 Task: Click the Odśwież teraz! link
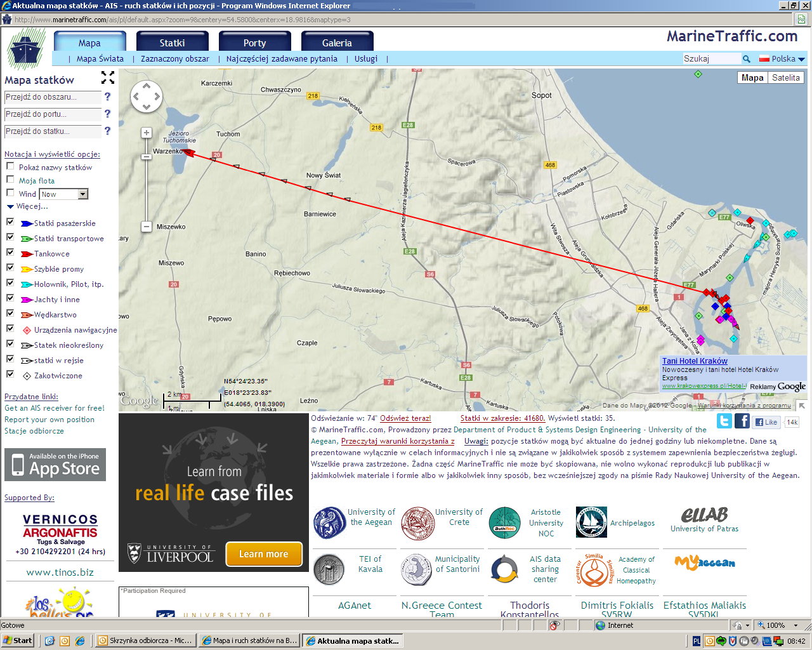(405, 418)
